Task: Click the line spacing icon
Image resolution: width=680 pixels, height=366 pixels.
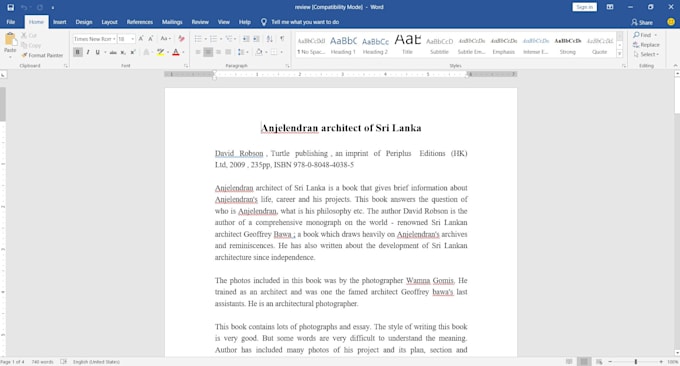Action: 241,52
